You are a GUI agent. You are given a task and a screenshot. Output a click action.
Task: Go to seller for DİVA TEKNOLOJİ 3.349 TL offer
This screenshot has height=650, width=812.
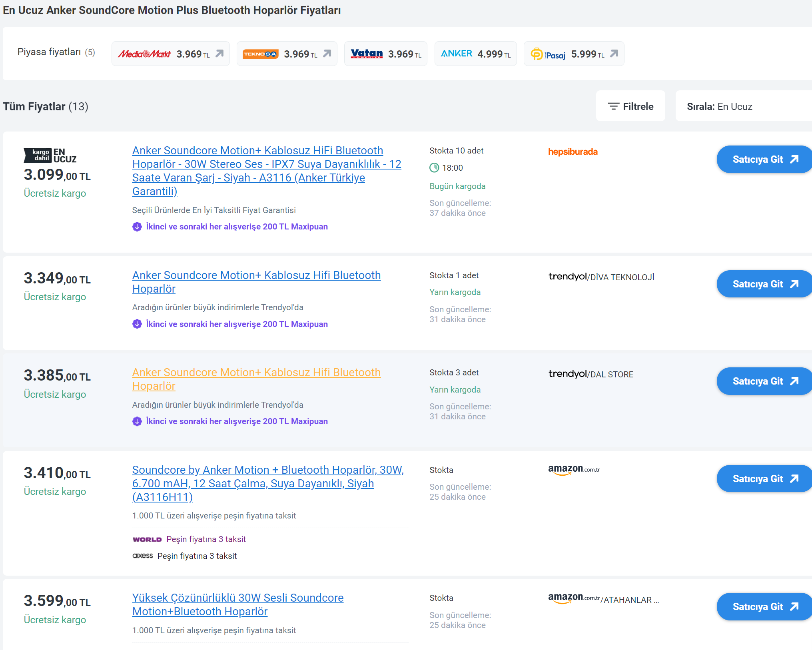(764, 284)
